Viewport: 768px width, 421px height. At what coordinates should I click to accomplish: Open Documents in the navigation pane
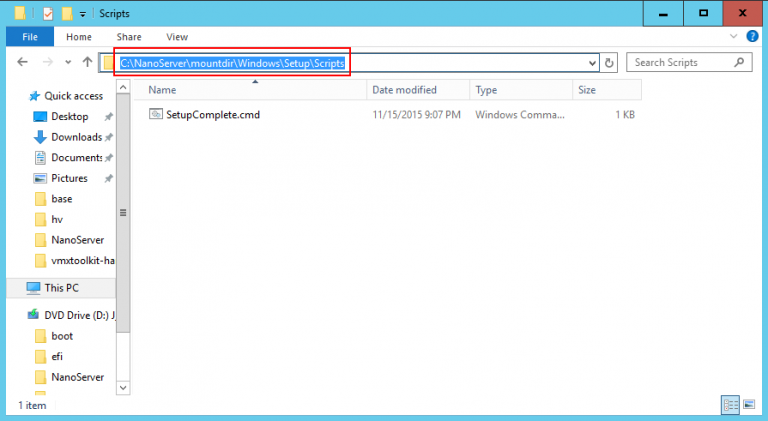click(x=76, y=158)
